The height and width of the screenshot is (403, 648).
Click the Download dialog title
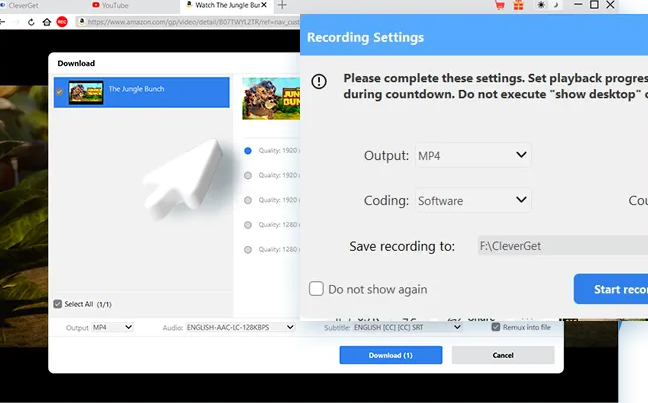tap(76, 63)
